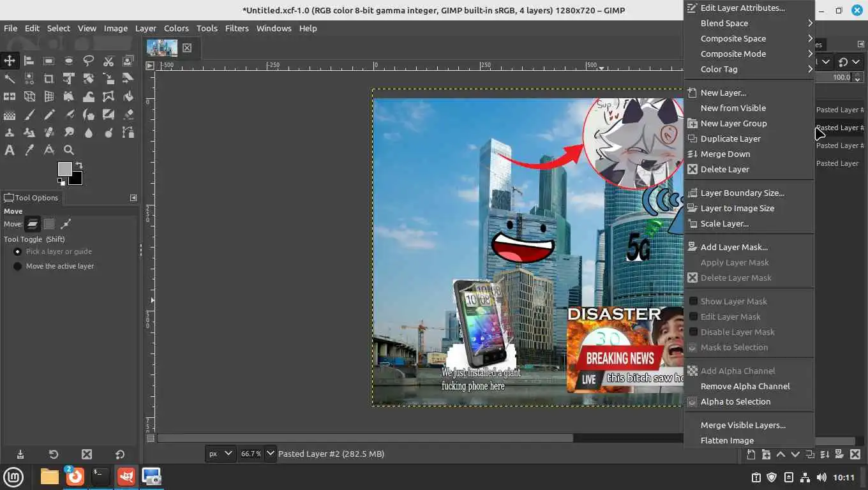Choose Merge Down from context menu
The image size is (868, 490).
[749, 154]
